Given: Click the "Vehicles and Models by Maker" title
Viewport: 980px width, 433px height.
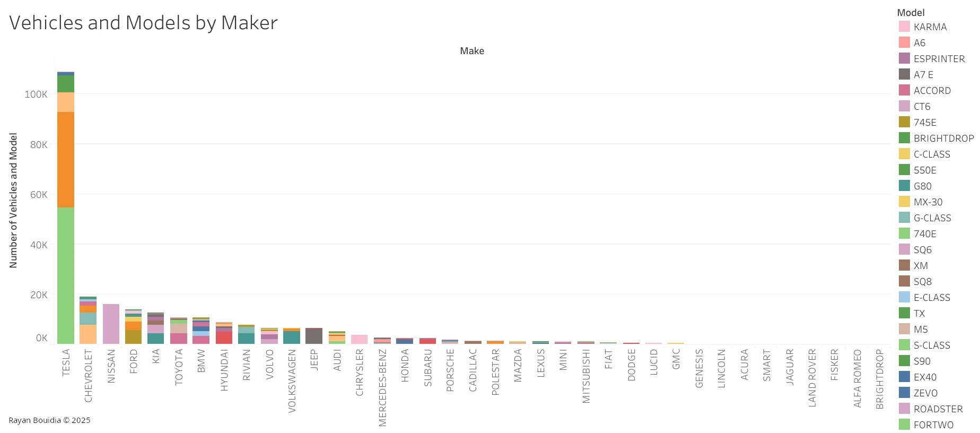Looking at the screenshot, I should (143, 23).
